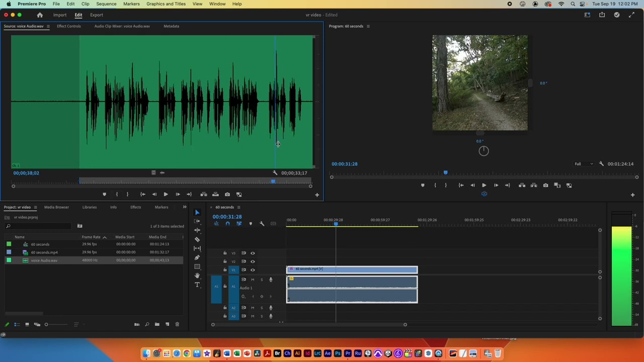Toggle Snap in timeline
The width and height of the screenshot is (644, 362).
click(227, 224)
